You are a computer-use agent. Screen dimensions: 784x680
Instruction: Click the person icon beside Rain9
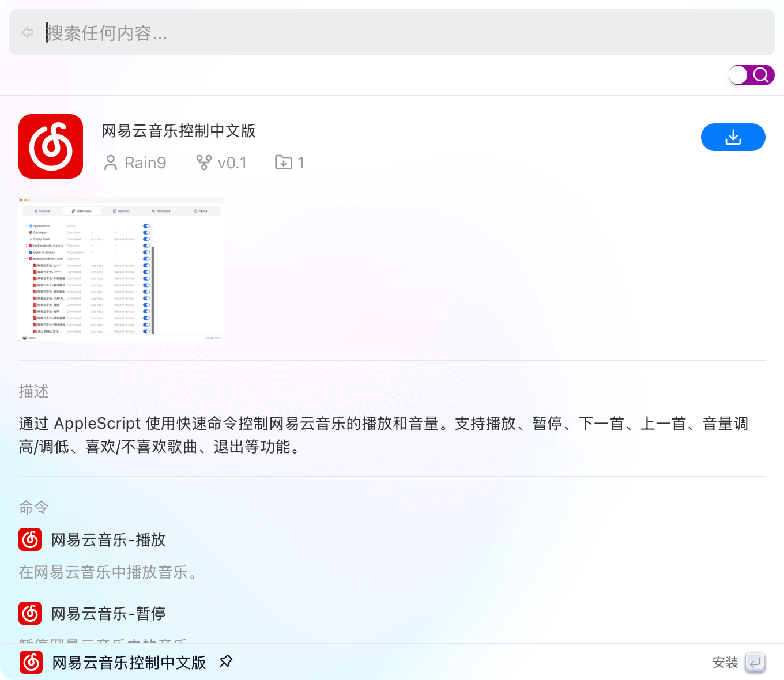point(111,163)
